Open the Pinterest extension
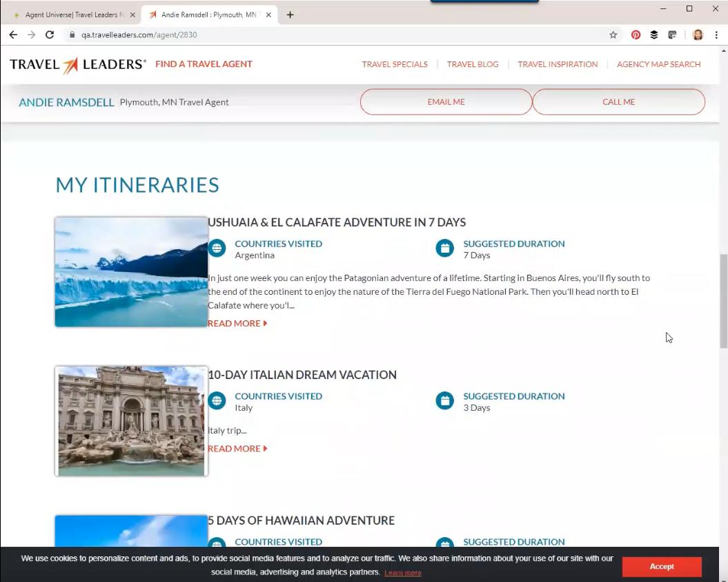The image size is (728, 582). (x=636, y=35)
